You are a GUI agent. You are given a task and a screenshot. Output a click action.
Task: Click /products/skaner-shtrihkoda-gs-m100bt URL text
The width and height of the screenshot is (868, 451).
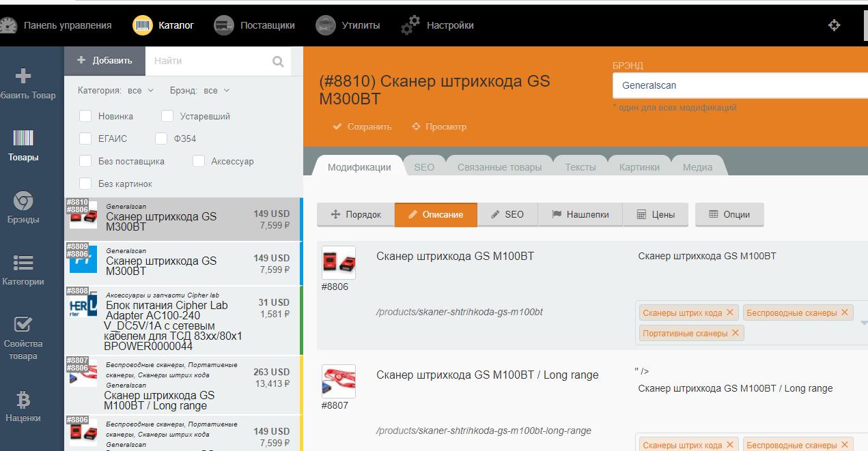tap(459, 312)
